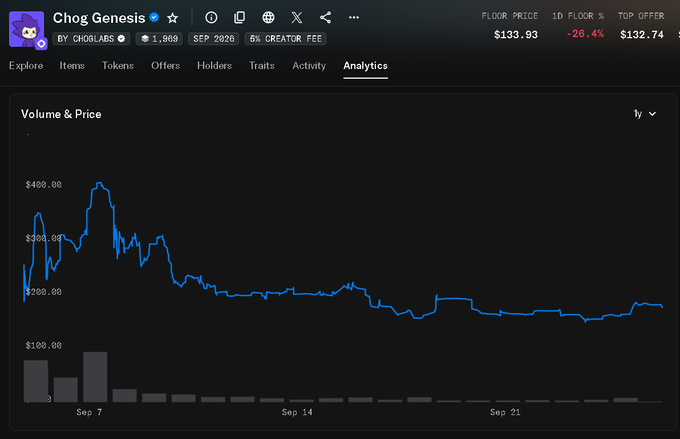Expand the 1y time range dropdown
The width and height of the screenshot is (680, 439).
pyautogui.click(x=645, y=114)
